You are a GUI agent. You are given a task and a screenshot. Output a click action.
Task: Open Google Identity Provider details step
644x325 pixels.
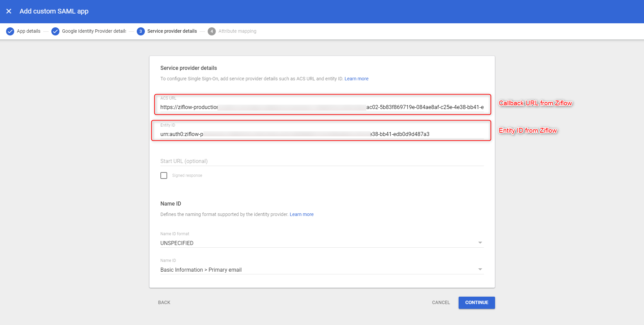click(94, 31)
